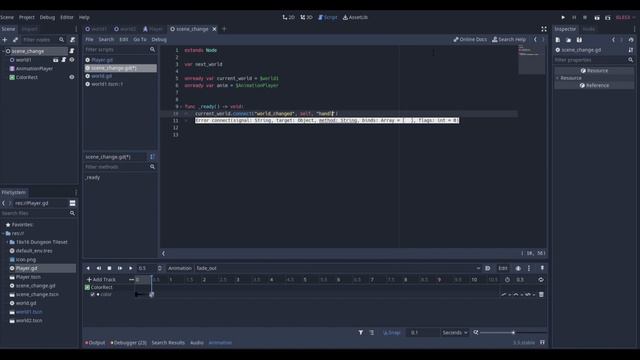The height and width of the screenshot is (360, 640).
Task: Jump to _ready method
Action: [x=93, y=178]
